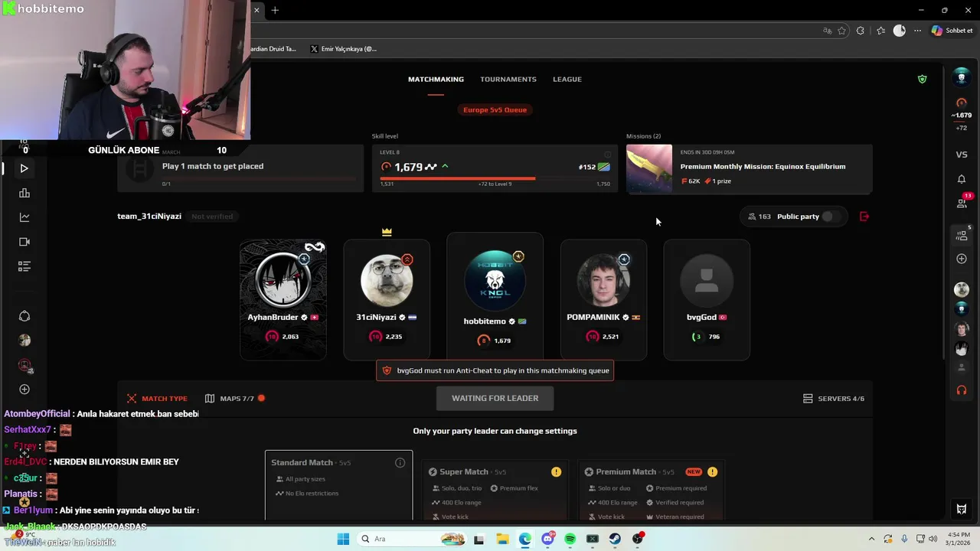
Task: Click the red headset support icon
Action: pyautogui.click(x=962, y=390)
